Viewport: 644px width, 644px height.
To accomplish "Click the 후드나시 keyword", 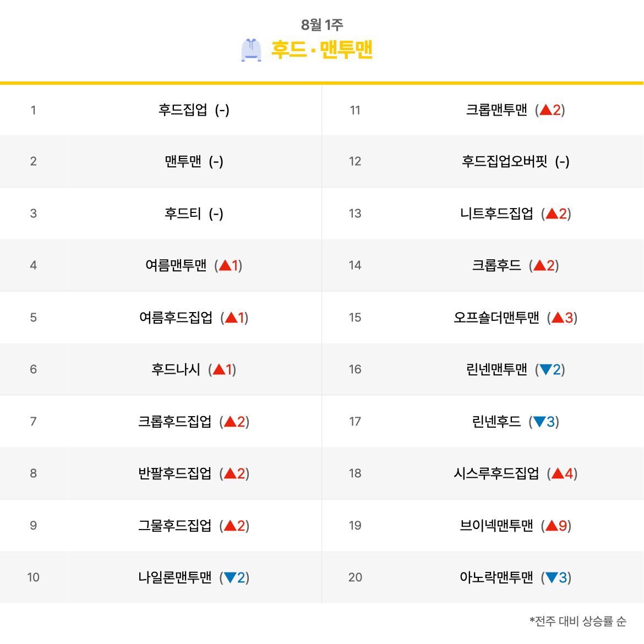I will tap(176, 369).
